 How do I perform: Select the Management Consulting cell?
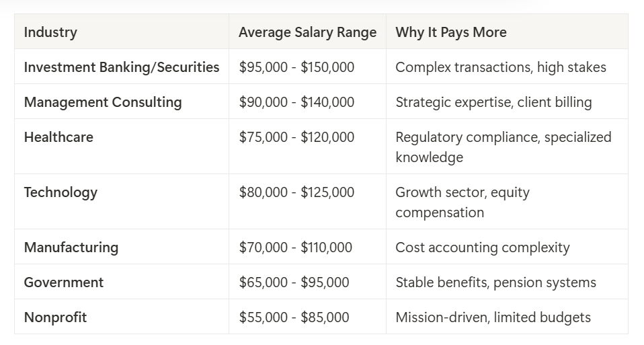[x=103, y=102]
